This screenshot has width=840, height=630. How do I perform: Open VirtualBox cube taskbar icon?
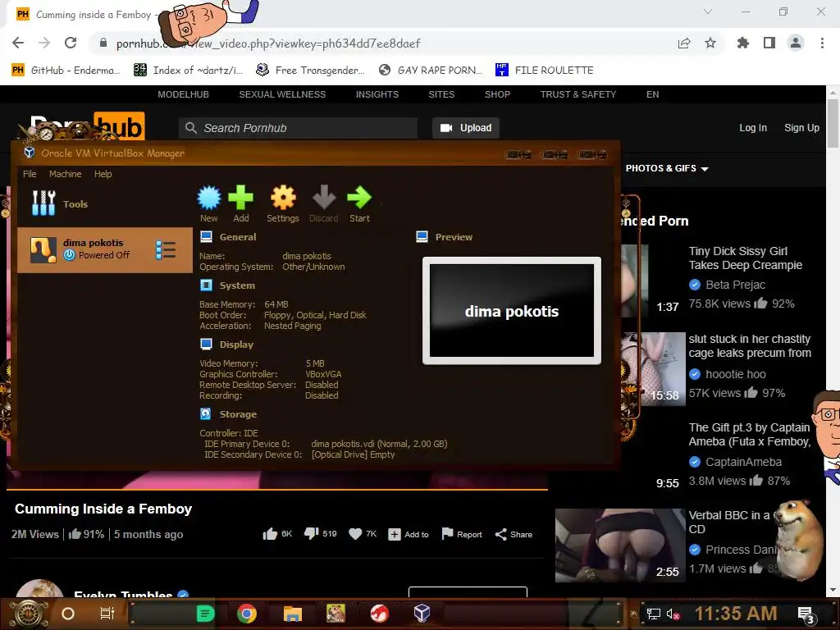click(422, 613)
